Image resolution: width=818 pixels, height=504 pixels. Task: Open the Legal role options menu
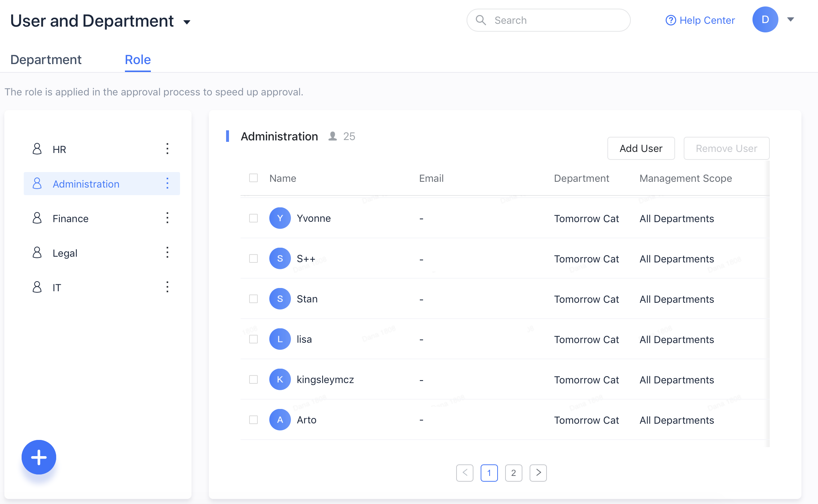coord(167,252)
